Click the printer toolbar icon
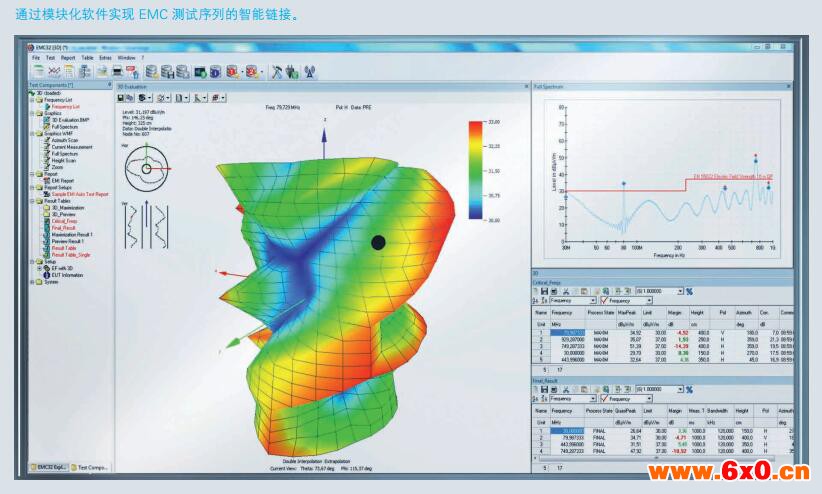Image resolution: width=822 pixels, height=494 pixels. [117, 72]
